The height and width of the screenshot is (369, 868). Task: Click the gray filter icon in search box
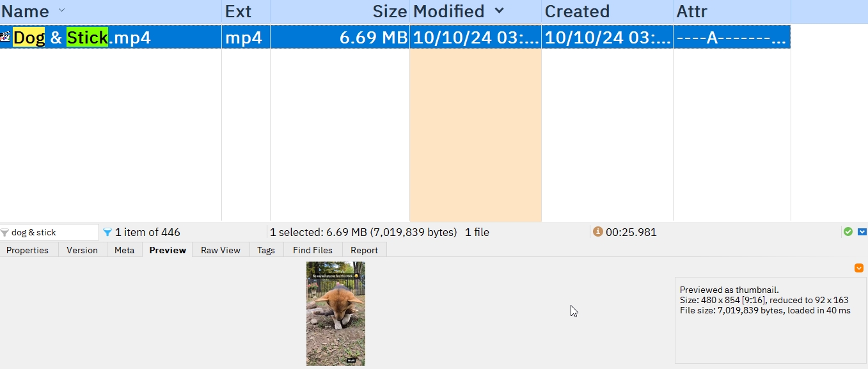coord(5,232)
